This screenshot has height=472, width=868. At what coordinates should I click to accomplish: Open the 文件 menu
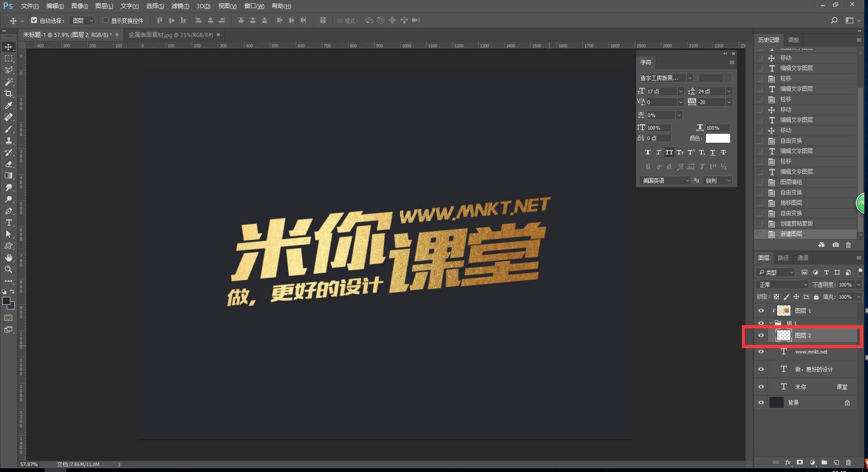click(x=30, y=6)
